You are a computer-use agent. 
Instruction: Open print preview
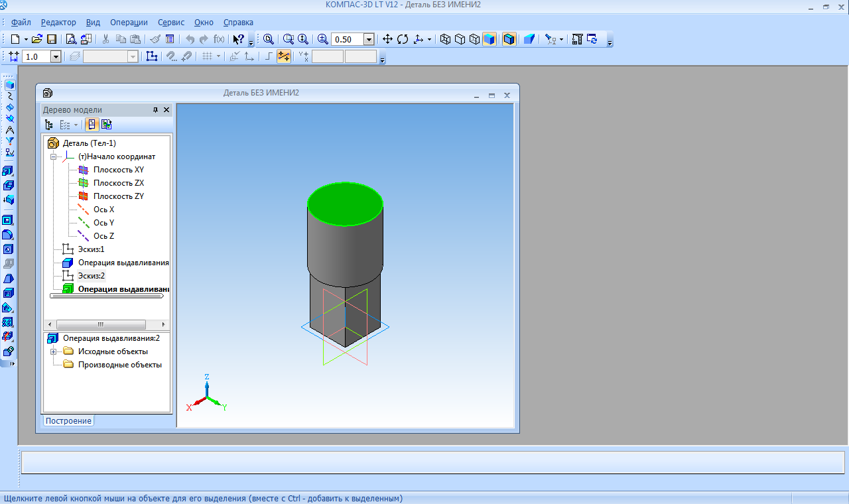[71, 39]
